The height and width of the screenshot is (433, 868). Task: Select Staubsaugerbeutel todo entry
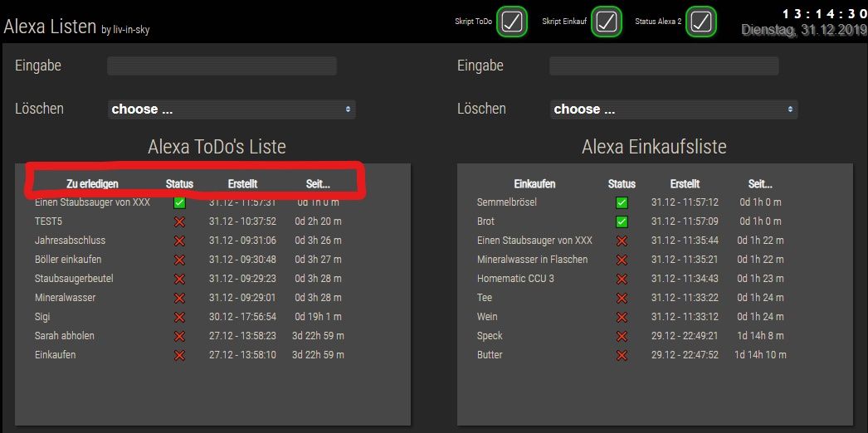(74, 278)
